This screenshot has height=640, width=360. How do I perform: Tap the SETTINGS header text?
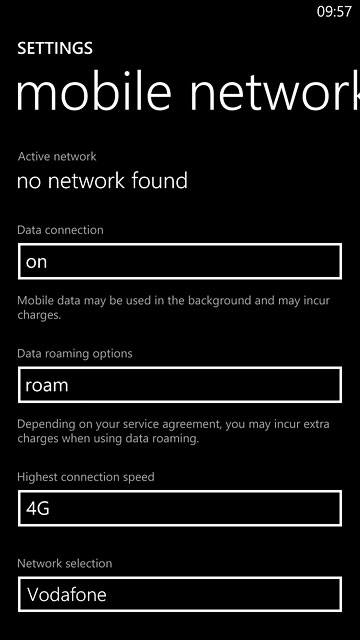(x=55, y=48)
